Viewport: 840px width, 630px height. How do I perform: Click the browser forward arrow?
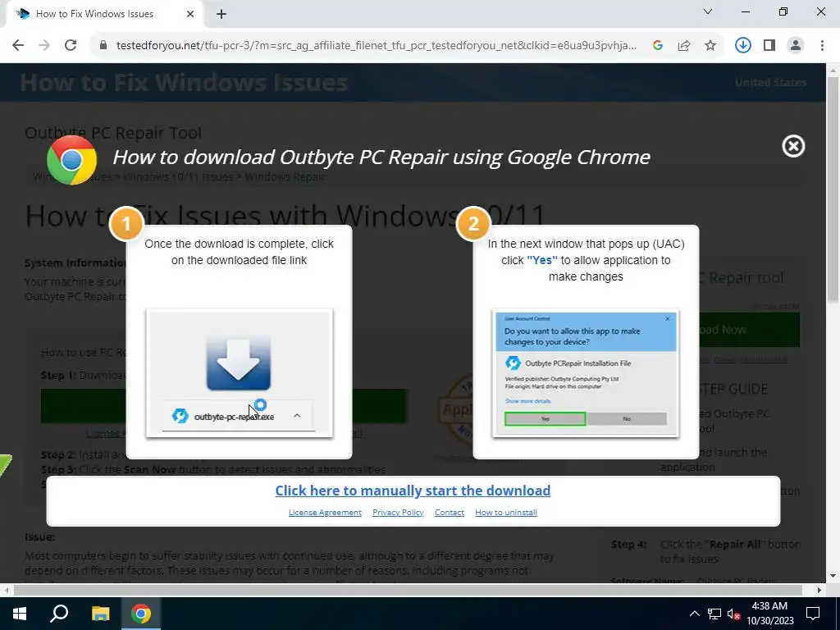(44, 46)
